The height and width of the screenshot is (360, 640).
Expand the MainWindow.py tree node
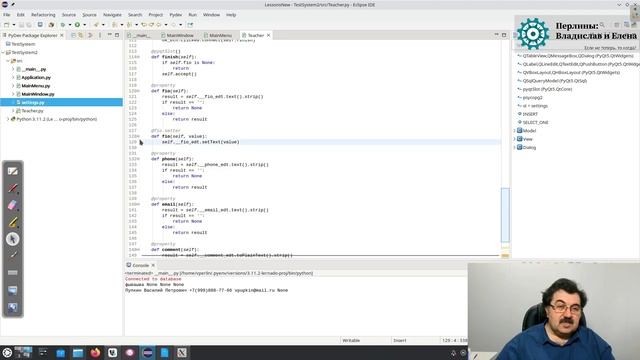(x=13, y=94)
